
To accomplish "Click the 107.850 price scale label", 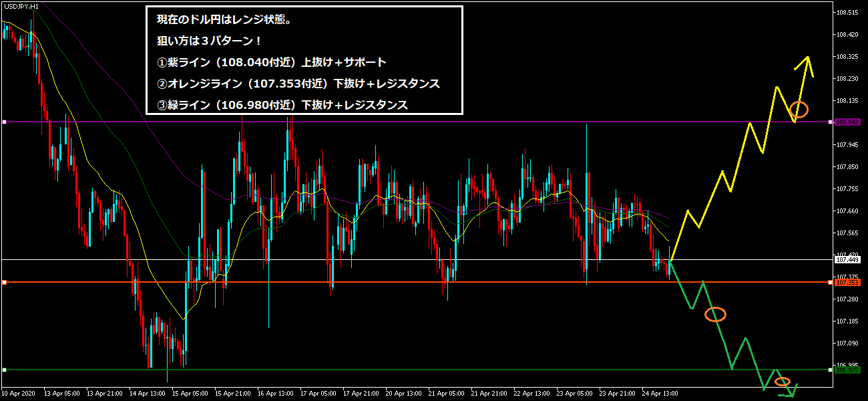I will 849,166.
